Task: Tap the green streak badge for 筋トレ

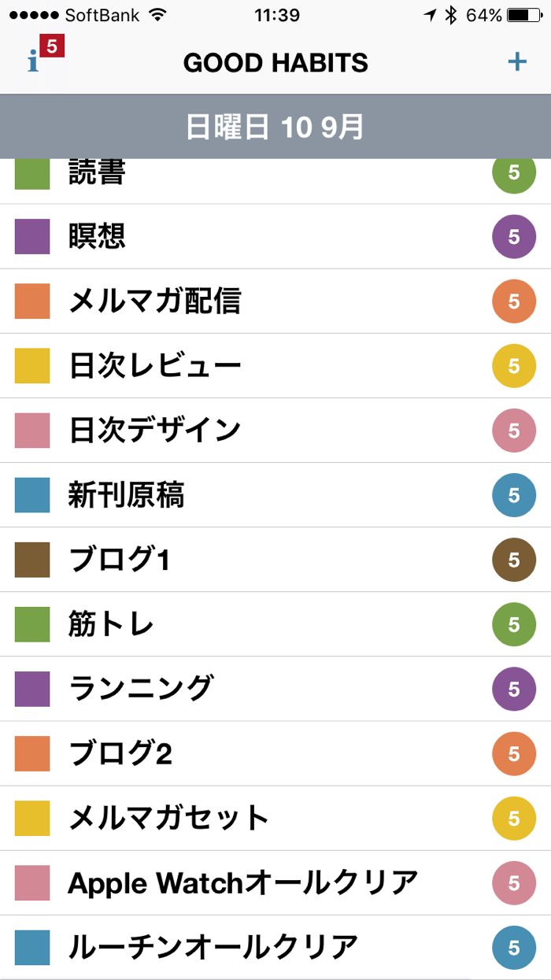Action: tap(513, 624)
